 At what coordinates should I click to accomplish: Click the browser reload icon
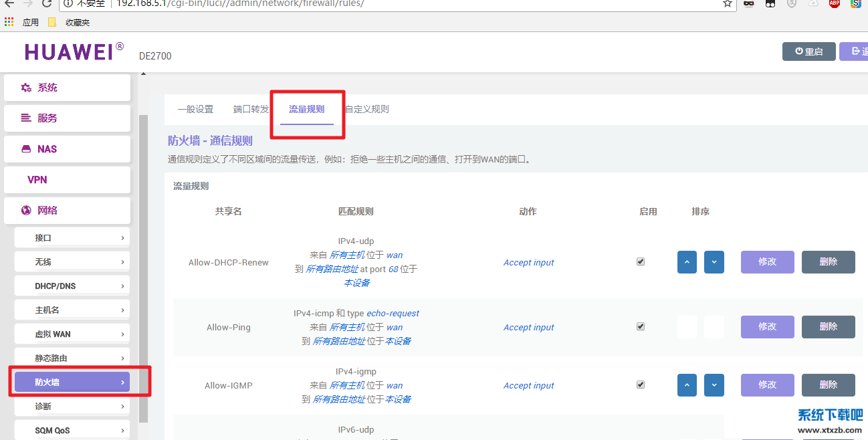(47, 3)
